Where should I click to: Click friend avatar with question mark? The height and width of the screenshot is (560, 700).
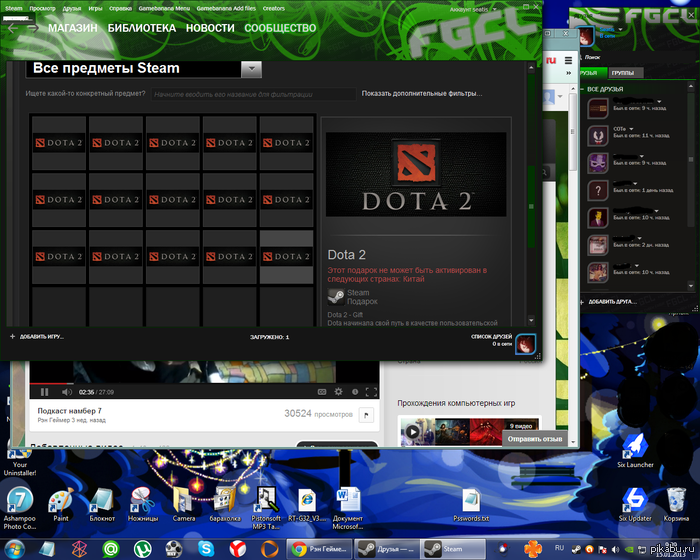click(598, 191)
